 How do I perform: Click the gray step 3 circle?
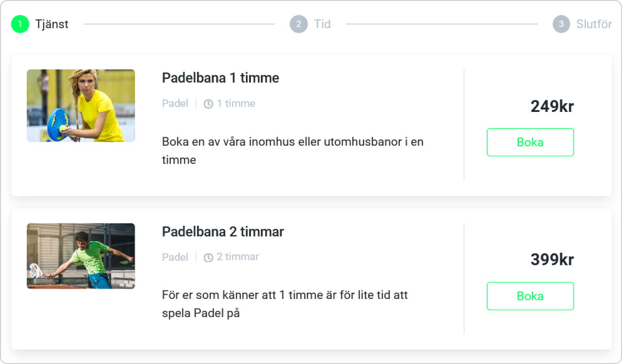(561, 24)
